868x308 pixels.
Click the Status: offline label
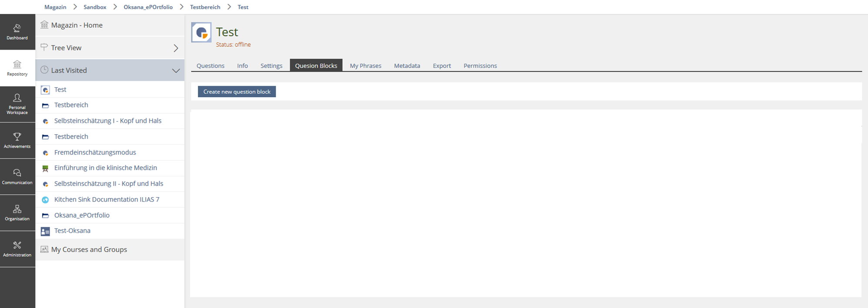click(x=234, y=45)
